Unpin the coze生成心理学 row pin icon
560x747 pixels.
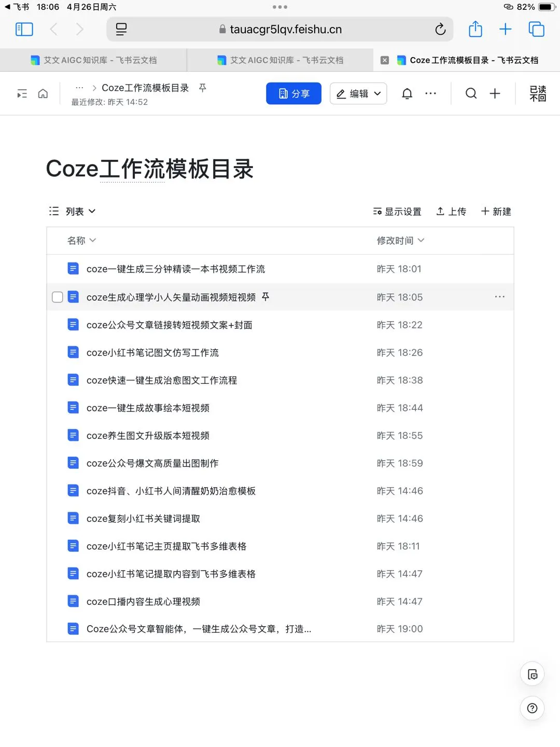[266, 297]
